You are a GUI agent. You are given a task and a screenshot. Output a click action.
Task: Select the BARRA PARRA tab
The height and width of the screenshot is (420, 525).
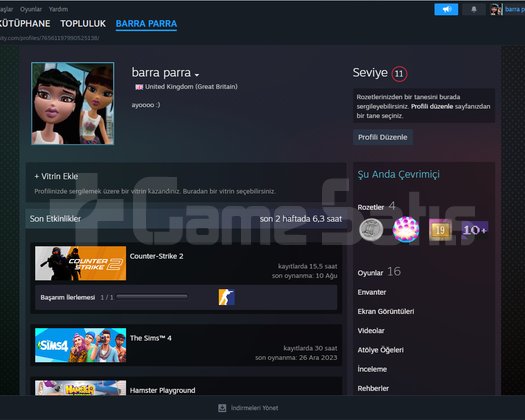coord(146,23)
